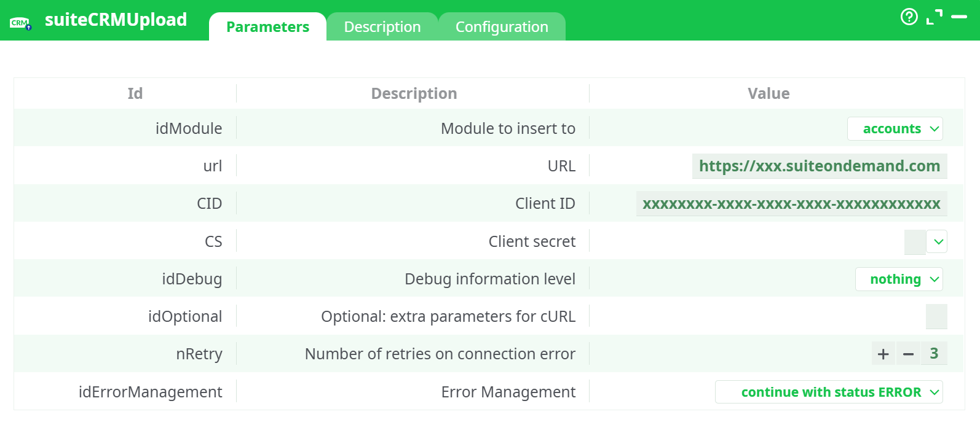Viewport: 980px width, 425px height.
Task: Click the Client secret input box
Action: pyautogui.click(x=915, y=242)
